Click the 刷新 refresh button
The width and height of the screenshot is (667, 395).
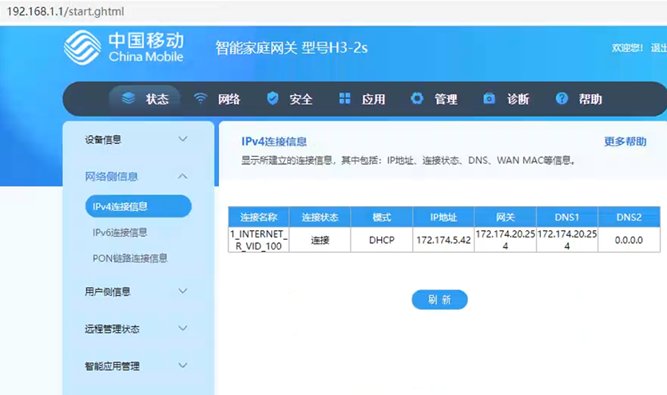coord(439,300)
